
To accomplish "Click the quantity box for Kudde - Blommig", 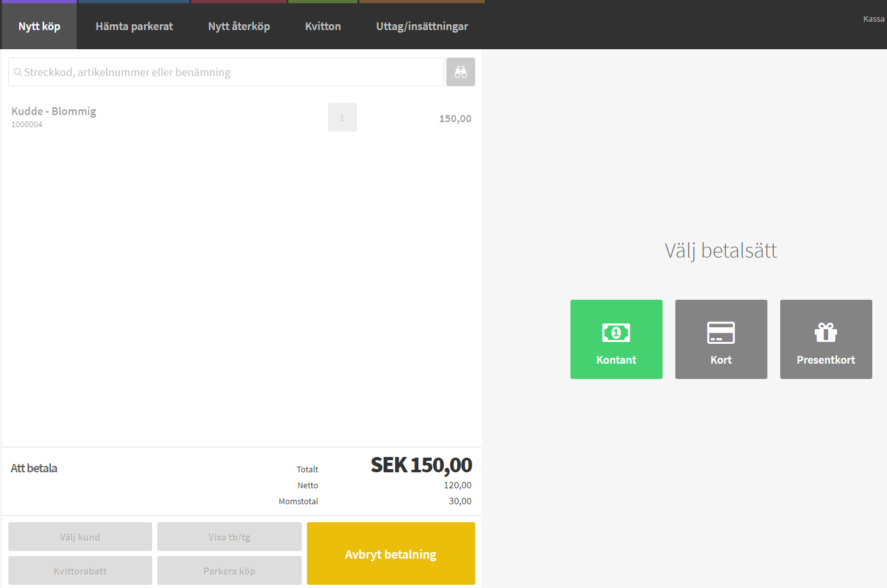I will coord(342,118).
